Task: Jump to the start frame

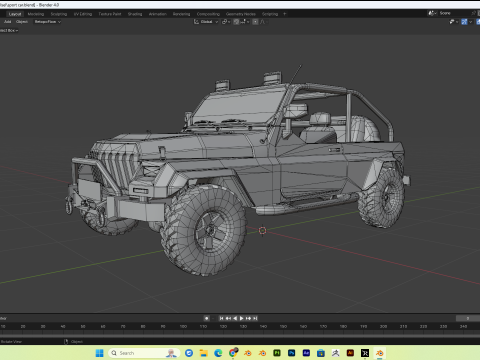Action: pyautogui.click(x=221, y=318)
